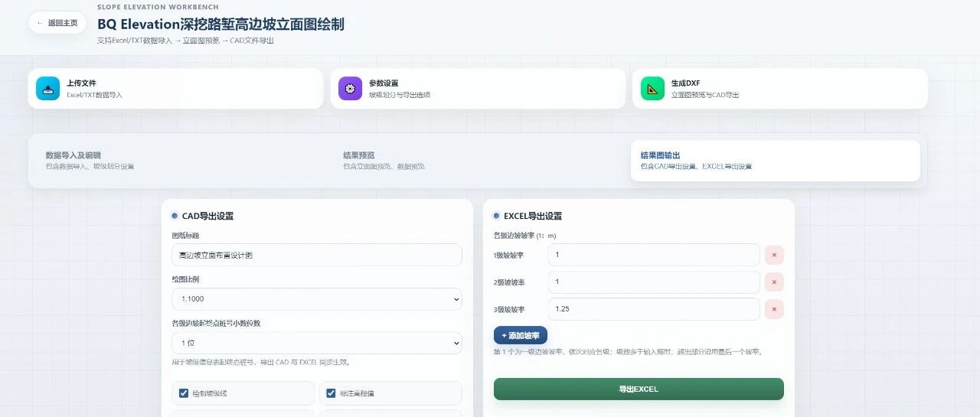Image resolution: width=980 pixels, height=417 pixels.
Task: Remove the 1级坡坡率 row with its delete icon
Action: coord(774,255)
